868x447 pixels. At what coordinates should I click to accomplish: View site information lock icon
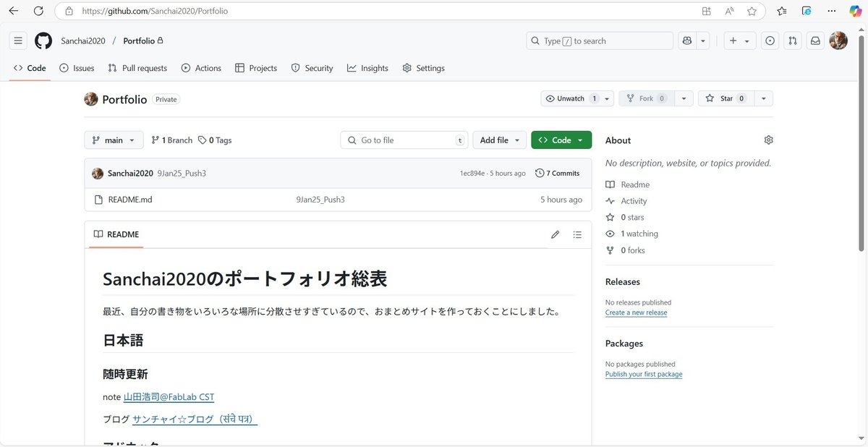(x=69, y=11)
